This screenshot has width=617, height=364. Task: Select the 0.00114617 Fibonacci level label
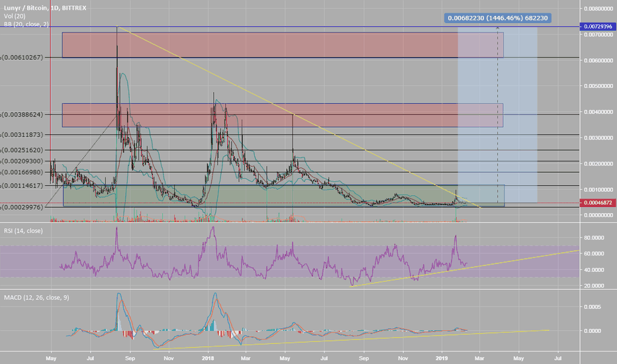(22, 185)
